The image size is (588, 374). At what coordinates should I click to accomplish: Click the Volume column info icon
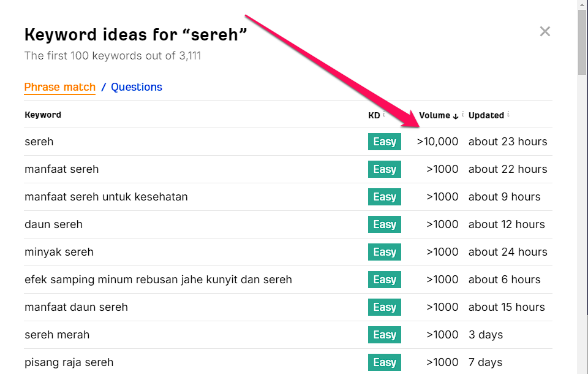[462, 114]
